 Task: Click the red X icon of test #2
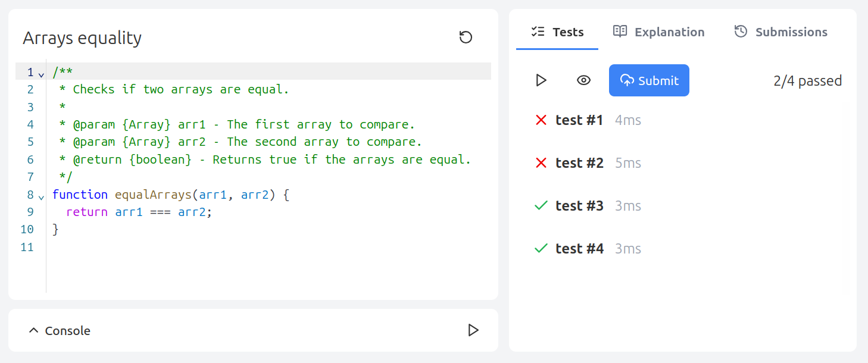pos(541,163)
